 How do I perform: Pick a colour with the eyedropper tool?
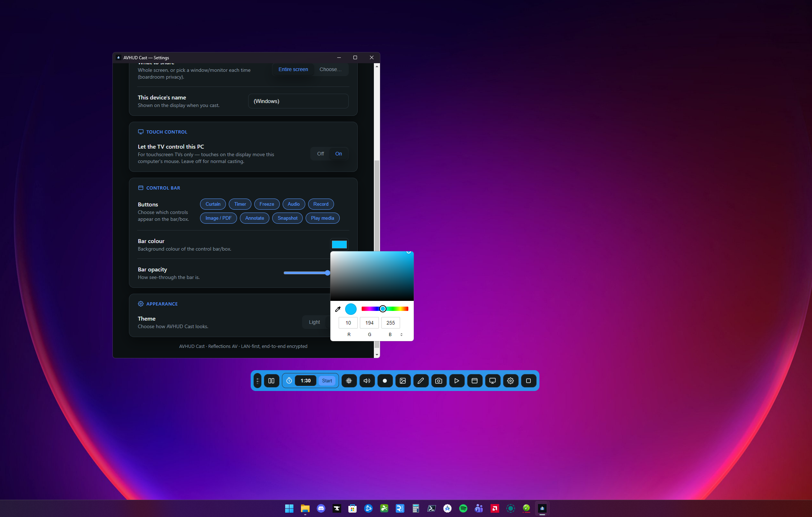coord(338,309)
